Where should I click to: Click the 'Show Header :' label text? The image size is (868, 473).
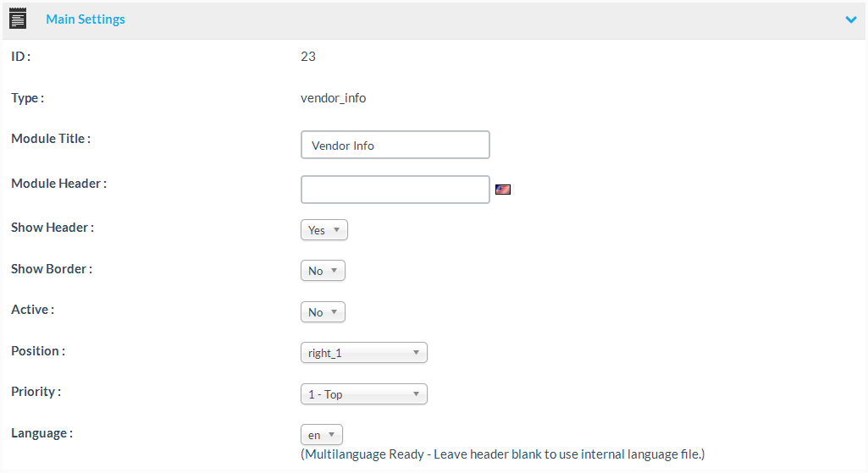pos(52,228)
